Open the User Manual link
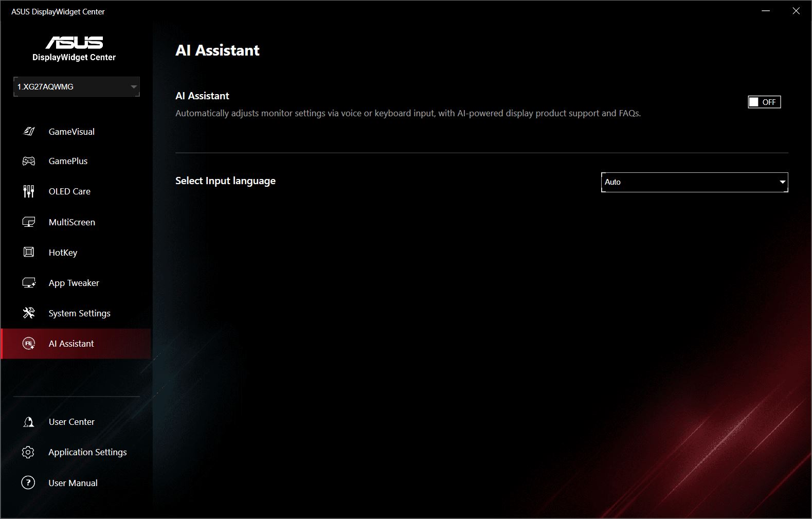The image size is (812, 519). 73,483
